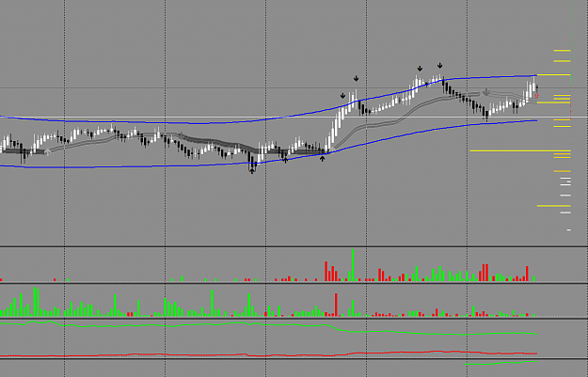The height and width of the screenshot is (377, 588).
Task: Select the short green line in the bottommost strip
Action: pyautogui.click(x=501, y=363)
